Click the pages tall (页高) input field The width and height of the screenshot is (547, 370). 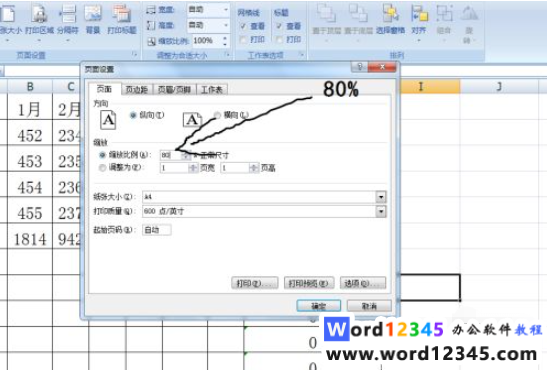pyautogui.click(x=235, y=168)
